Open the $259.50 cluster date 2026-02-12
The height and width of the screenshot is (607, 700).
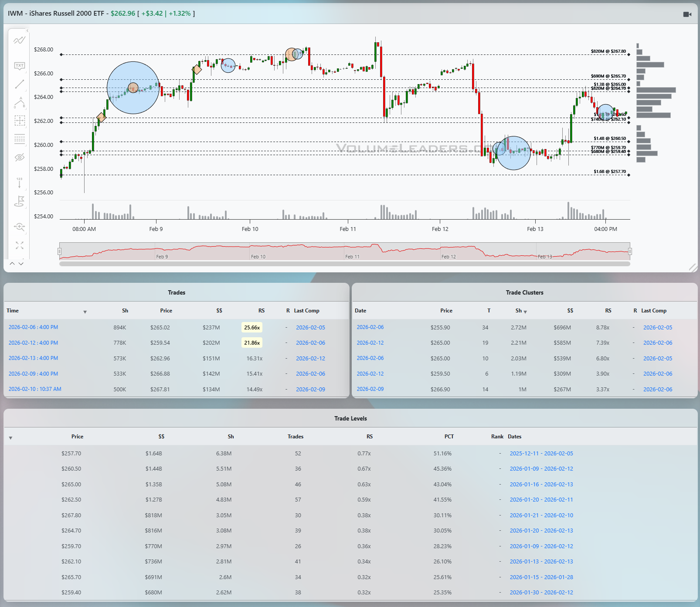370,374
